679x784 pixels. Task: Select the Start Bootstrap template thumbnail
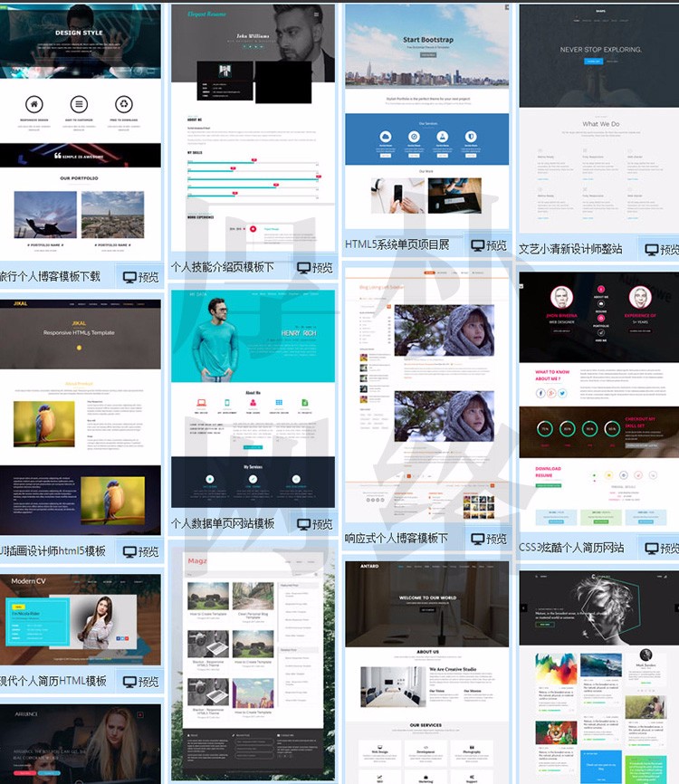click(427, 117)
